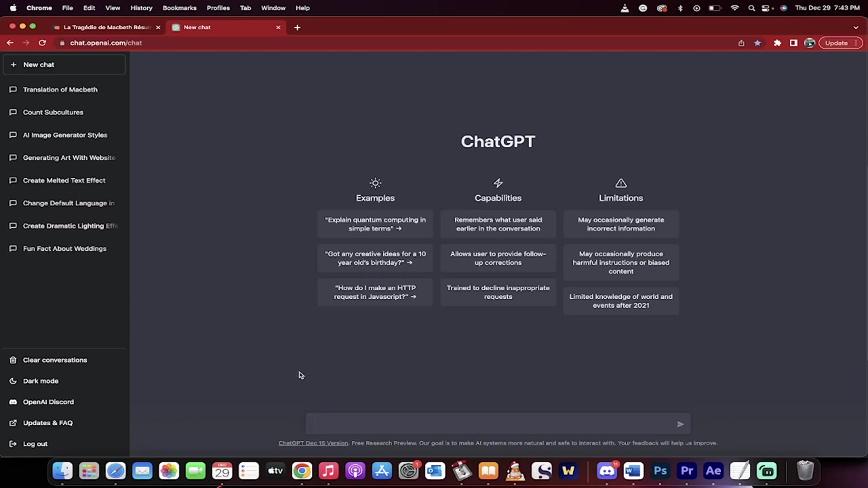Image resolution: width=868 pixels, height=488 pixels.
Task: Open the Chrome extensions puzzle icon
Action: (777, 43)
